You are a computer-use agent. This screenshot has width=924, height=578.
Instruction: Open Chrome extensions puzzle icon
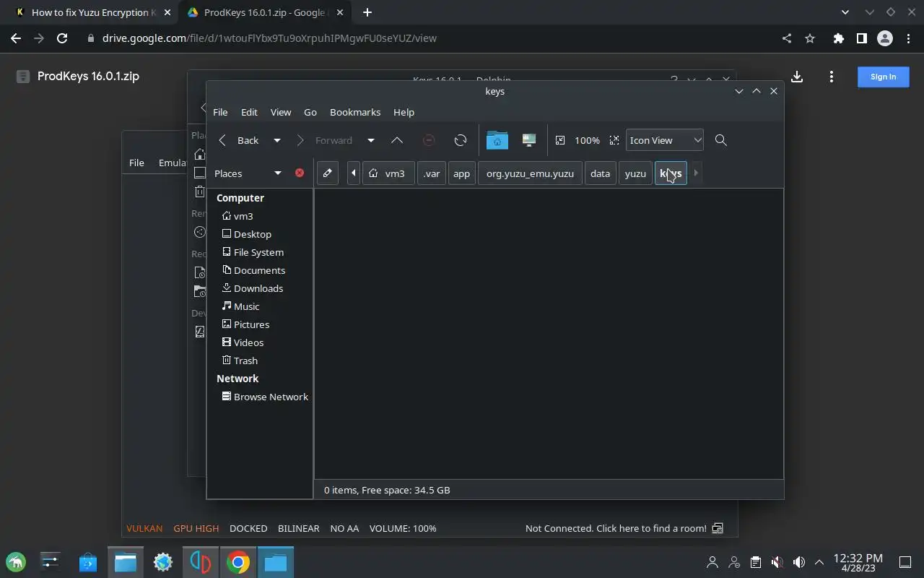coord(838,38)
